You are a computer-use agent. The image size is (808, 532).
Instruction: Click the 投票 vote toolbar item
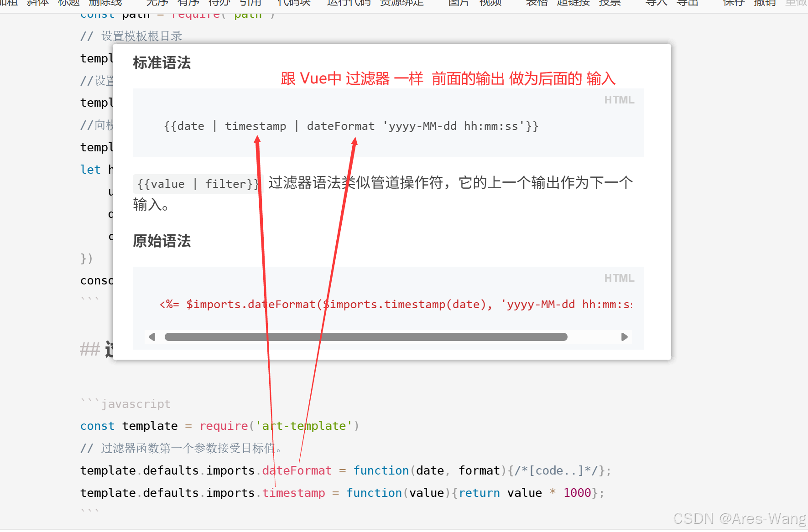(610, 3)
